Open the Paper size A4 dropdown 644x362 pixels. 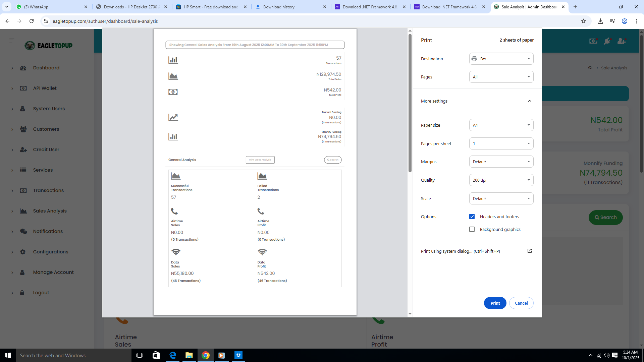(501, 125)
